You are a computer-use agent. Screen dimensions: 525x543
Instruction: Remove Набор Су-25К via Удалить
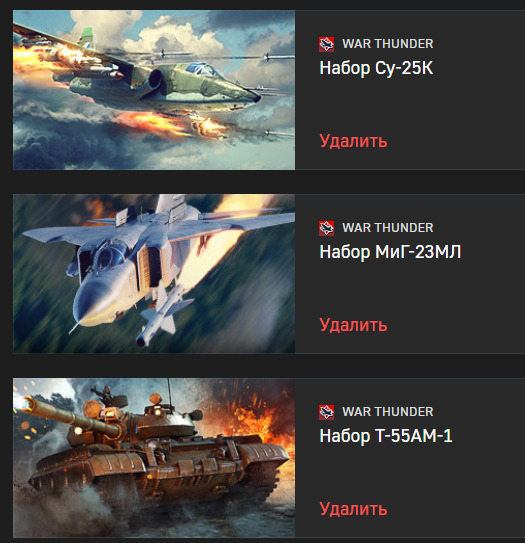353,141
